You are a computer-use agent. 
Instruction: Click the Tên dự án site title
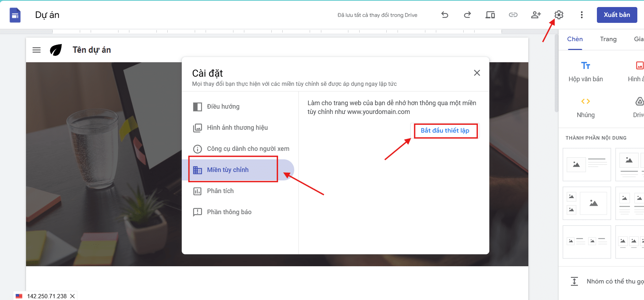point(92,50)
